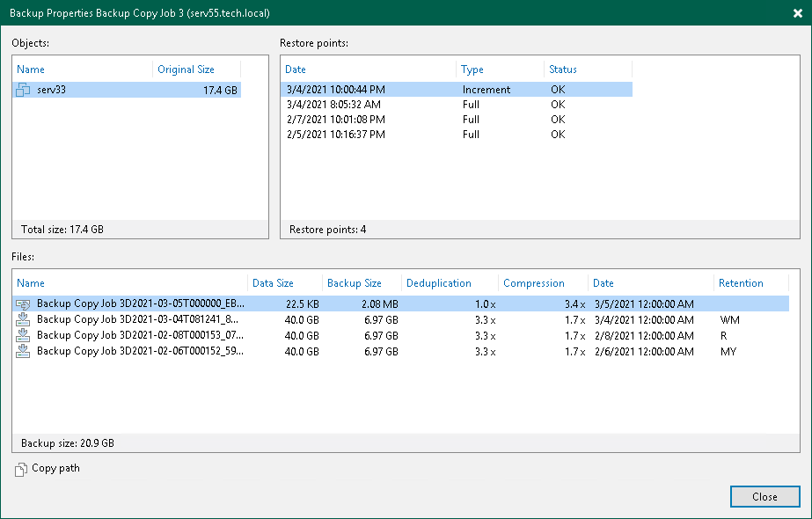Click the serv33 host icon in Objects list
Image resolution: width=812 pixels, height=519 pixels.
point(22,89)
